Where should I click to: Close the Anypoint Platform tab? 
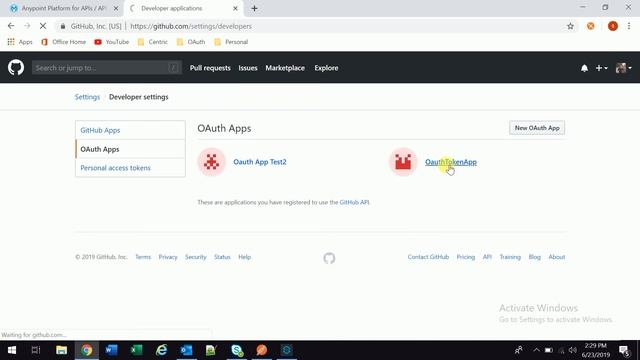[116, 8]
